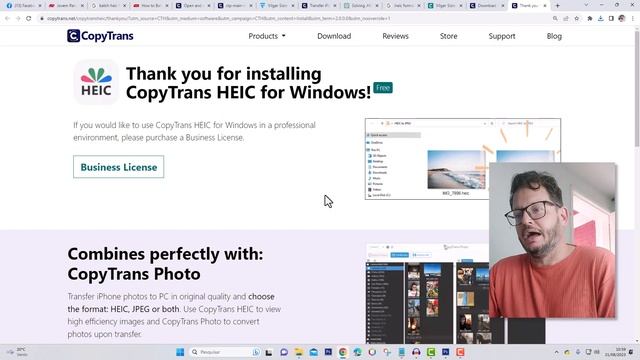
Task: Open File Explorer from taskbar
Action: click(299, 352)
